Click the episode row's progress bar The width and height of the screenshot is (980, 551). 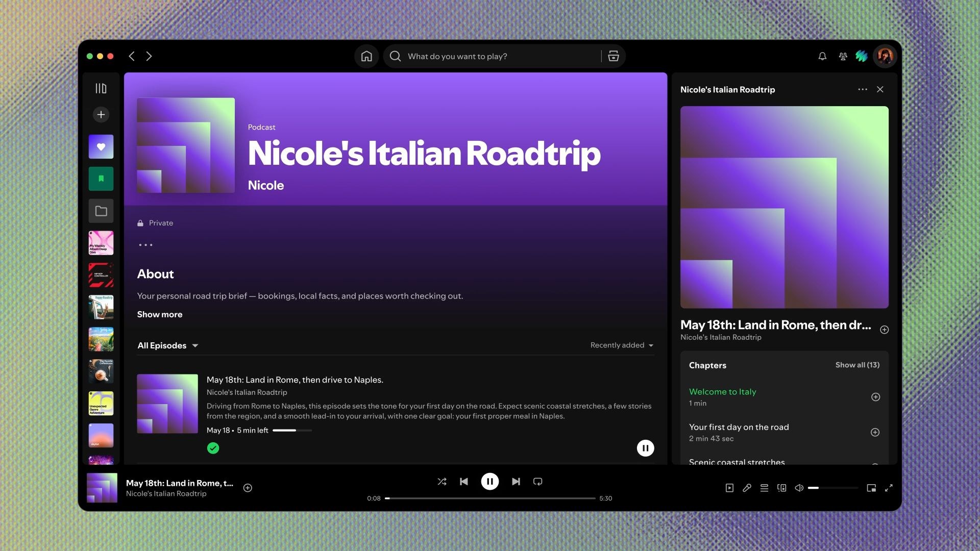pyautogui.click(x=292, y=430)
